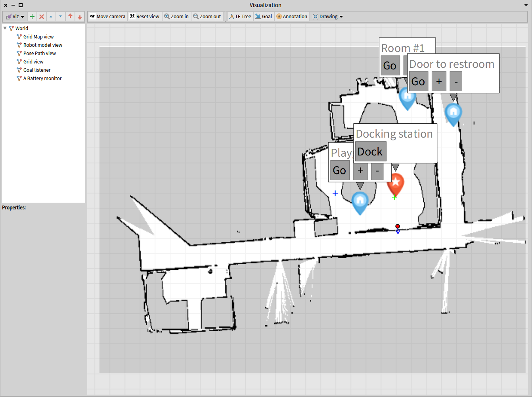This screenshot has width=532, height=397.
Task: Activate the Goal placement tool
Action: pyautogui.click(x=264, y=17)
